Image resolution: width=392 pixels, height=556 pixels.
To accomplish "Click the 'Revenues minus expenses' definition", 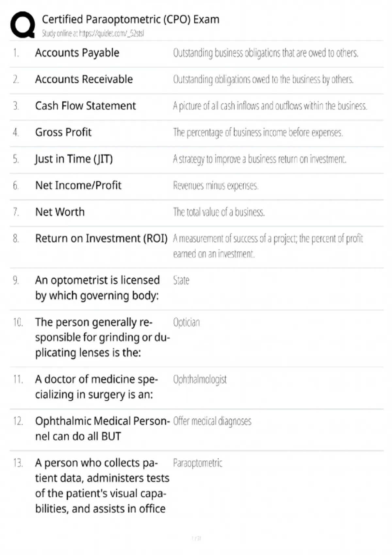I will point(216,186).
